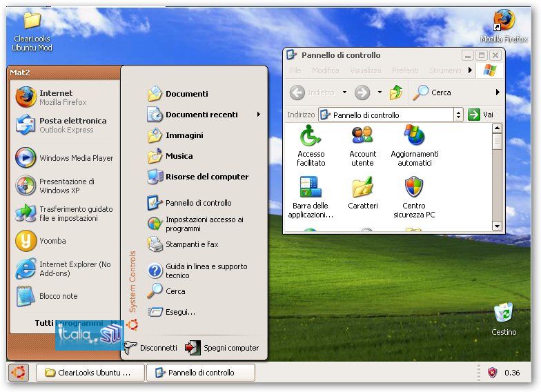Image resolution: width=541 pixels, height=392 pixels.
Task: Open Pannello di controllo from Start menu
Action: coord(204,203)
